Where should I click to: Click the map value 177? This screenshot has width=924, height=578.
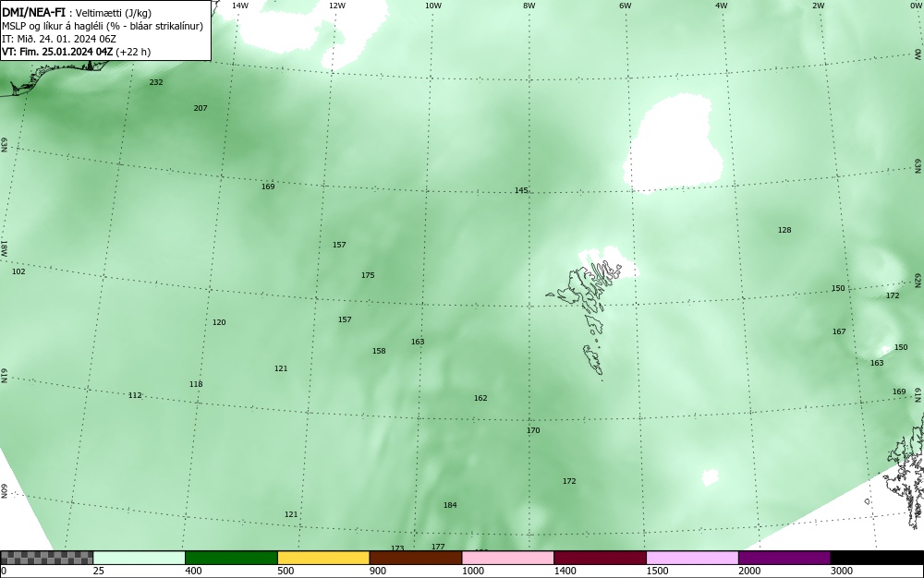[x=438, y=547]
